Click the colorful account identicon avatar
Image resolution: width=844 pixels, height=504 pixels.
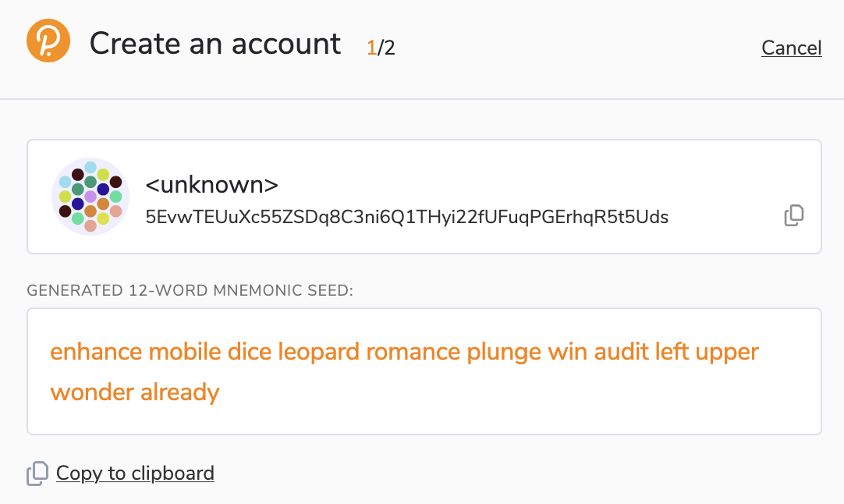click(x=90, y=197)
